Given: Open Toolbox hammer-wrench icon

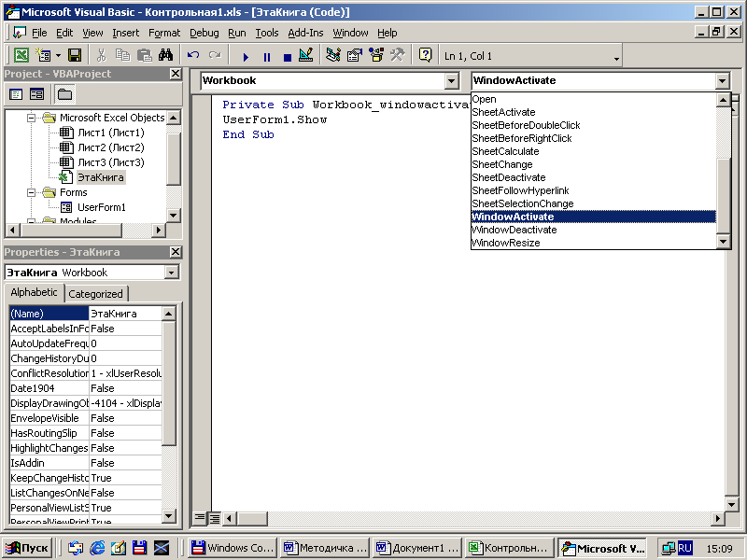Looking at the screenshot, I should (398, 55).
